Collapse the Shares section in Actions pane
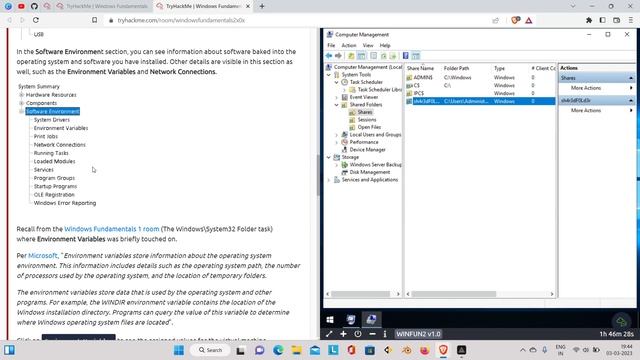This screenshot has width=640, height=360. pyautogui.click(x=631, y=78)
